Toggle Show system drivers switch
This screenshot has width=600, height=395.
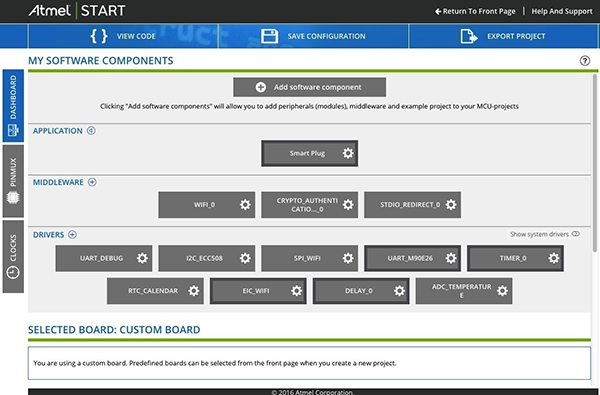pos(576,234)
